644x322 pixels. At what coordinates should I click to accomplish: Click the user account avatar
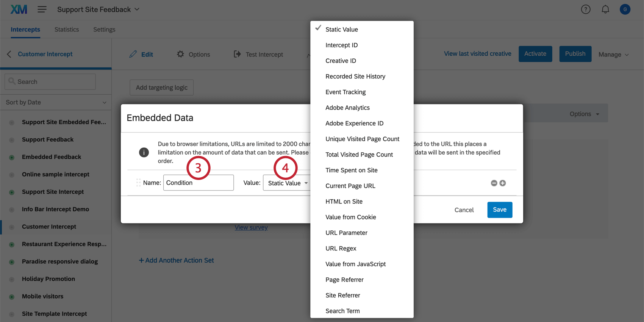(x=625, y=9)
